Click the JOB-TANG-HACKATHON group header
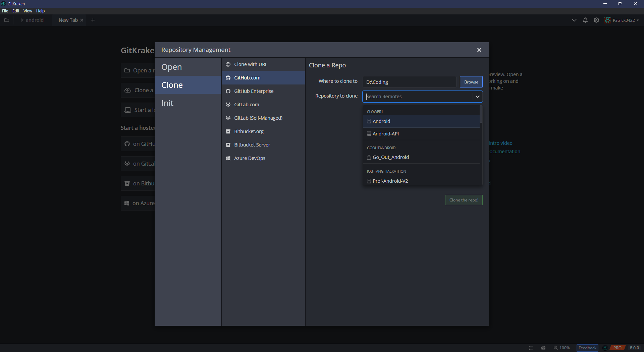This screenshot has width=644, height=352. coord(386,171)
